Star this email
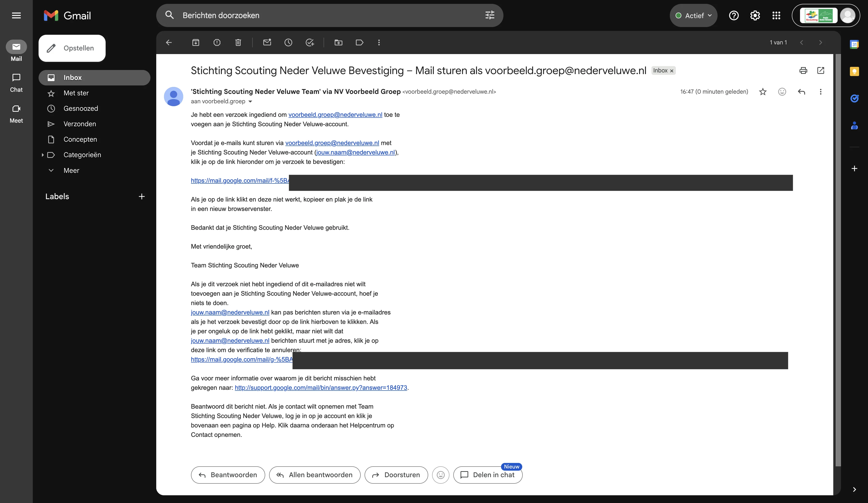 (x=763, y=92)
